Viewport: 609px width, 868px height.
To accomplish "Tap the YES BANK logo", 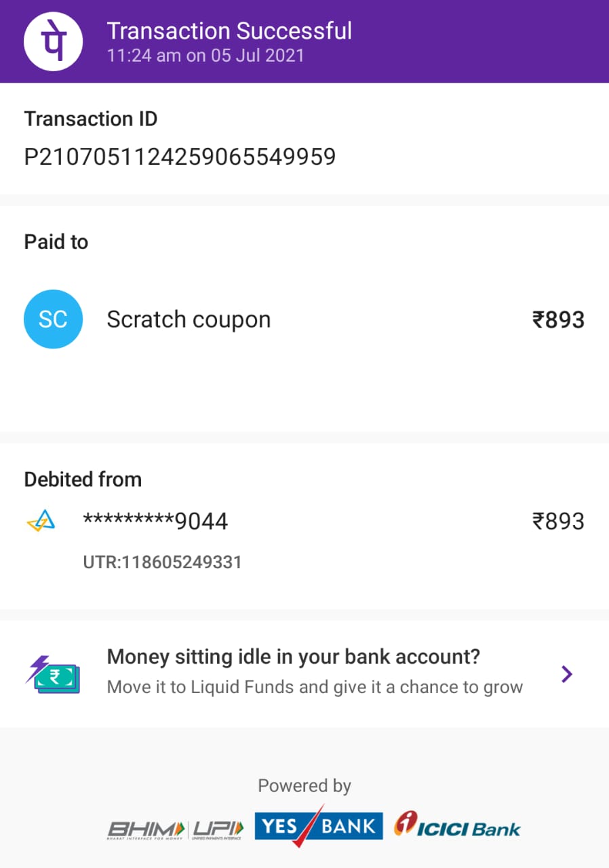I will click(318, 826).
